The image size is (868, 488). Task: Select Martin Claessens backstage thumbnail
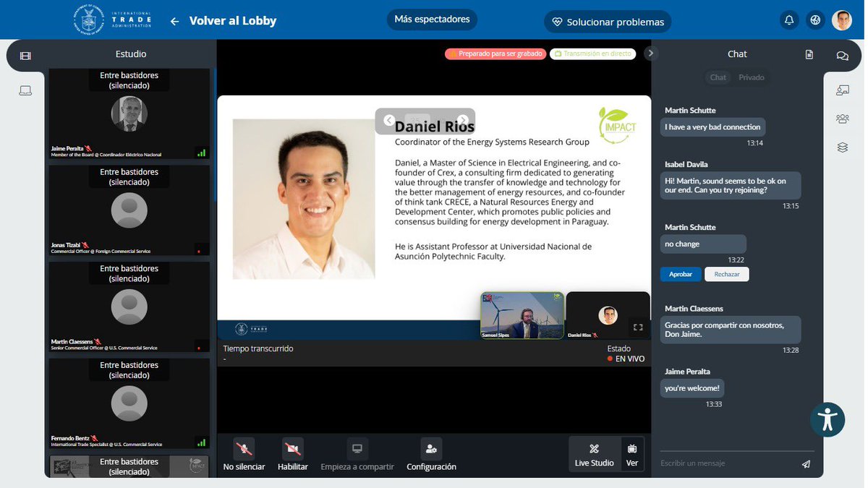[129, 307]
